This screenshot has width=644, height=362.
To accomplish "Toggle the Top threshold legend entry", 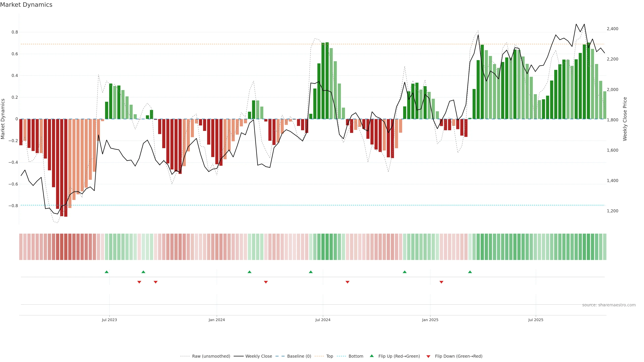I will [330, 356].
